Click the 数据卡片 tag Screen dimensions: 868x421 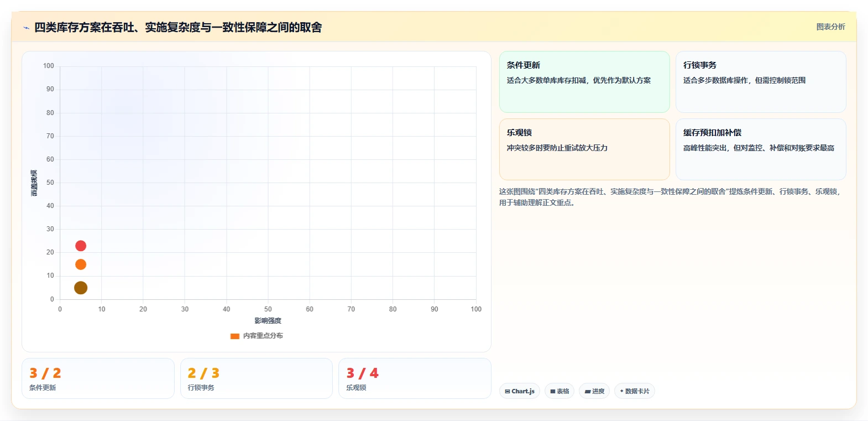635,391
